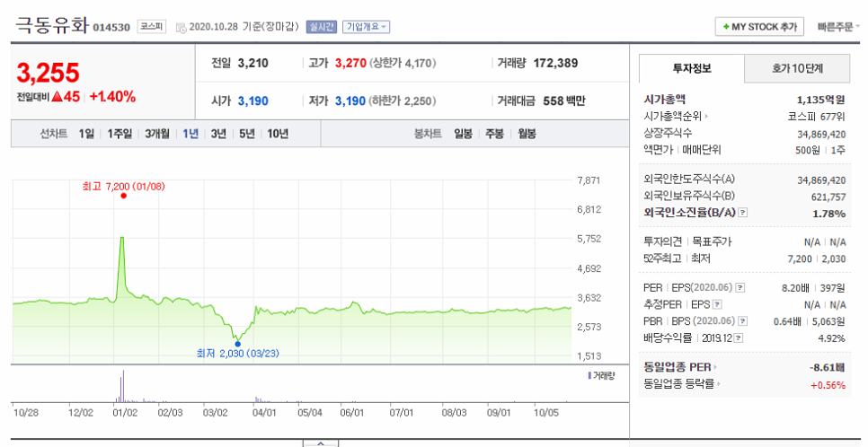Open 동일업종 PER details

(x=680, y=367)
